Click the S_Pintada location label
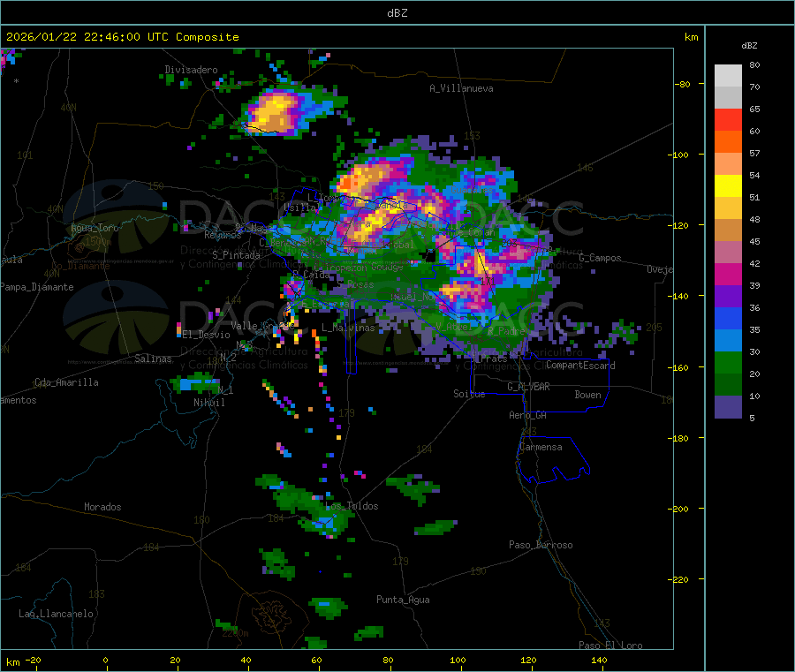 click(x=236, y=255)
